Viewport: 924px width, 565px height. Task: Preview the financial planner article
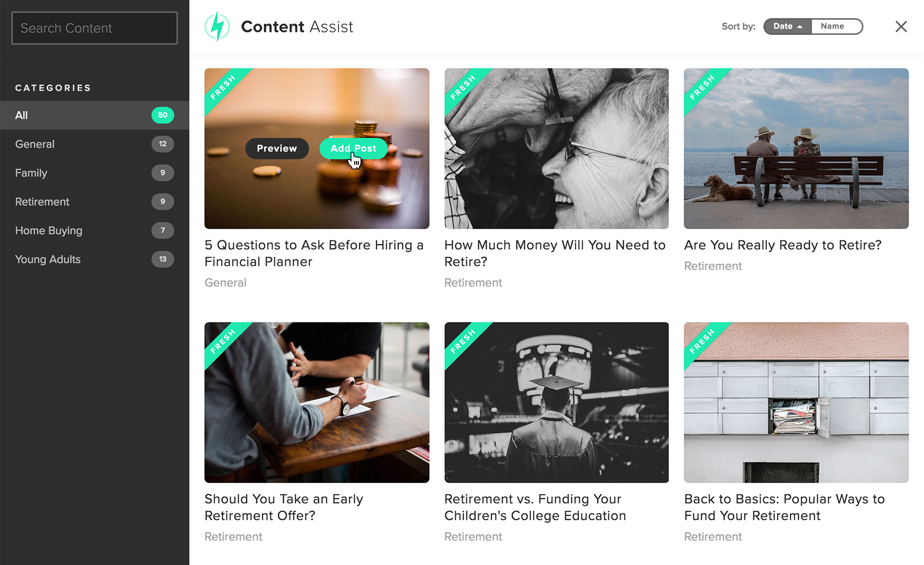point(277,148)
